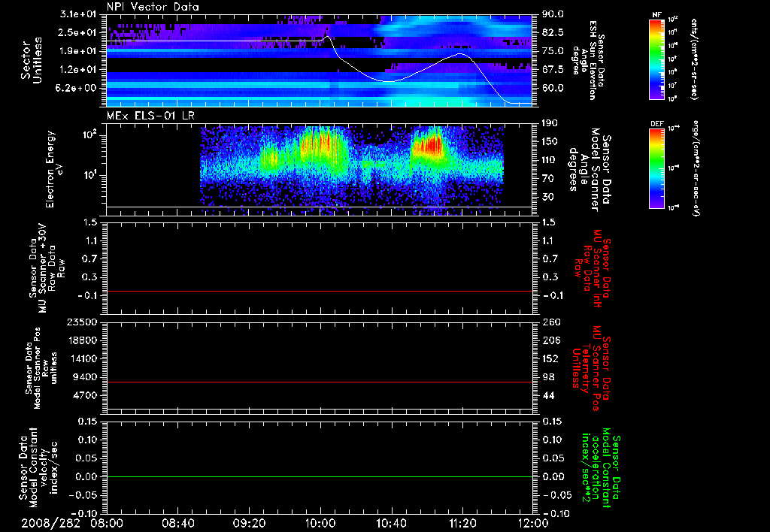Click the "190" scanner angle tick
This screenshot has height=532, width=770.
pyautogui.click(x=550, y=123)
